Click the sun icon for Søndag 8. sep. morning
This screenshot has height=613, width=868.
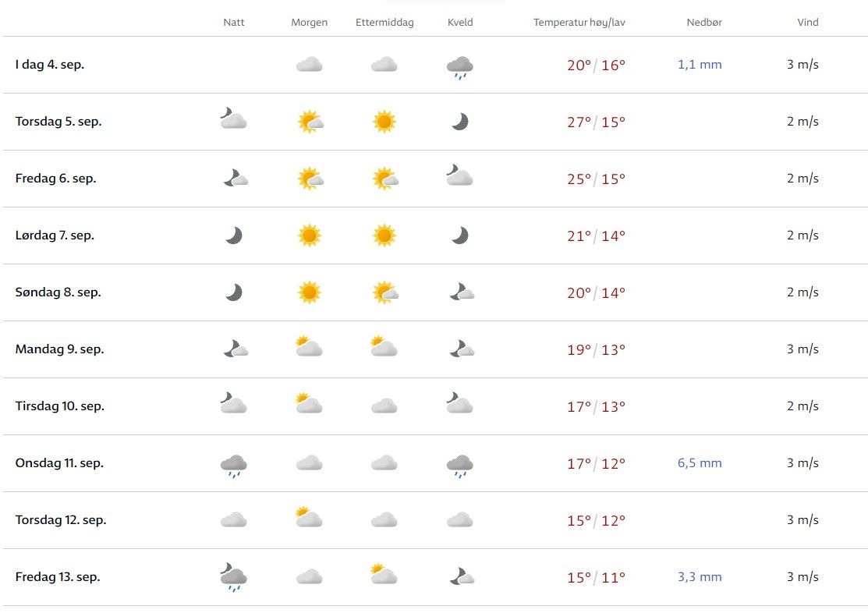point(310,292)
